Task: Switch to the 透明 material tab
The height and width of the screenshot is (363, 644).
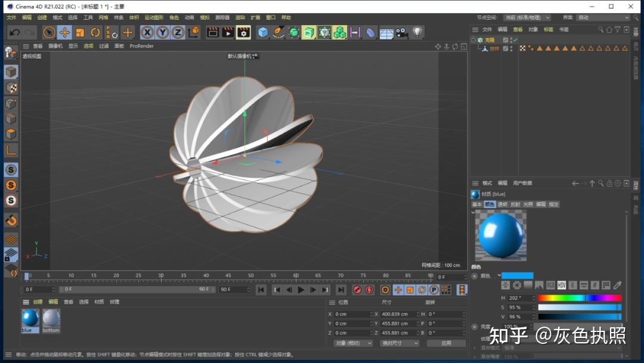Action: (502, 204)
